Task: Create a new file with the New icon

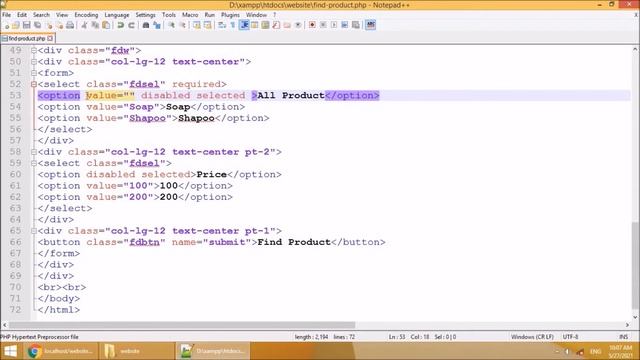Action: (6, 25)
